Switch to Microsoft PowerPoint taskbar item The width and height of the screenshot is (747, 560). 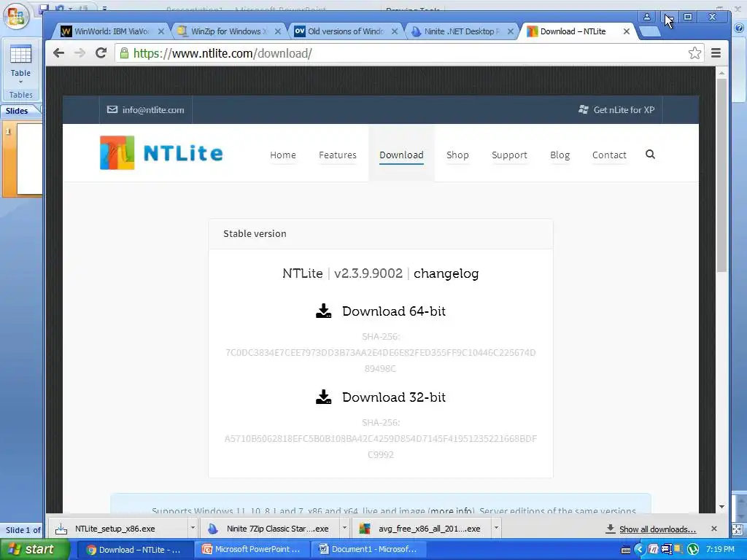coord(252,550)
